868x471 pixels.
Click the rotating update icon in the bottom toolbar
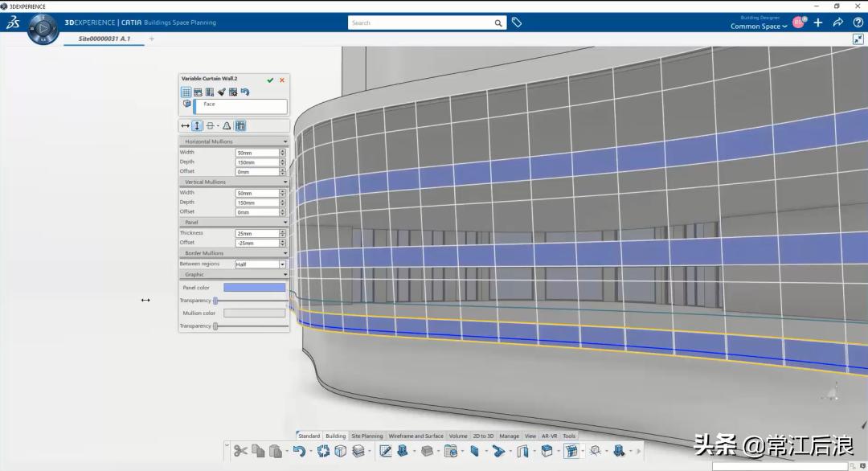pyautogui.click(x=324, y=450)
